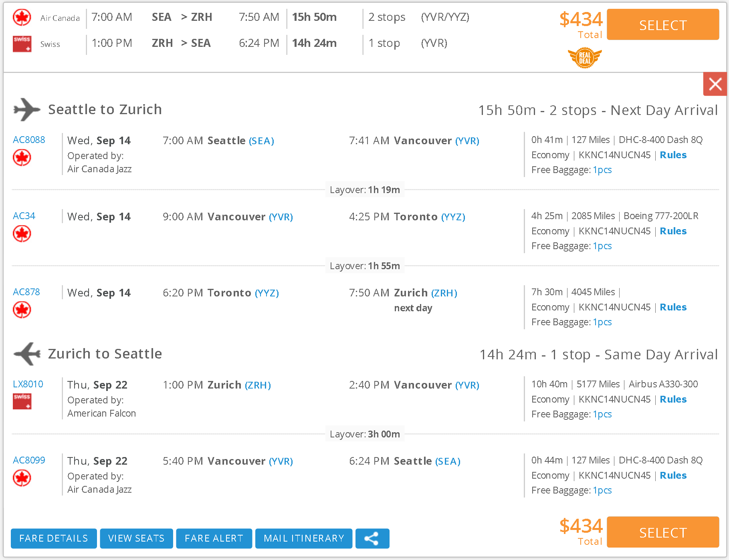Click the Mail Itinerary button
This screenshot has width=729, height=560.
(x=304, y=538)
